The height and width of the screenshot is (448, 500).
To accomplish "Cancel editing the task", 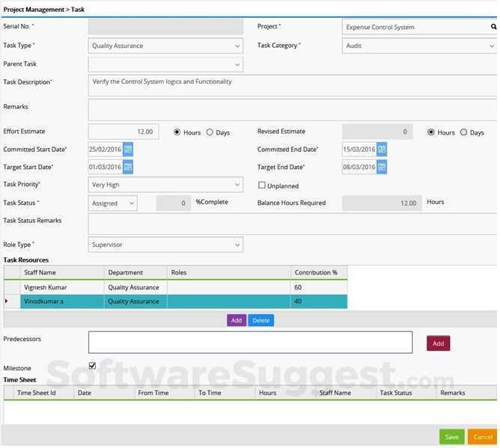I will tap(483, 437).
